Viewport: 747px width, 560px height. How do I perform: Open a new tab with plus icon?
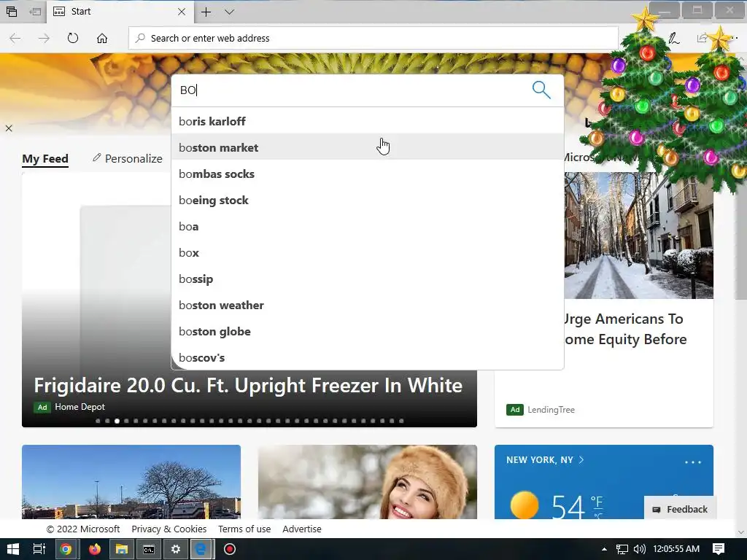tap(206, 12)
